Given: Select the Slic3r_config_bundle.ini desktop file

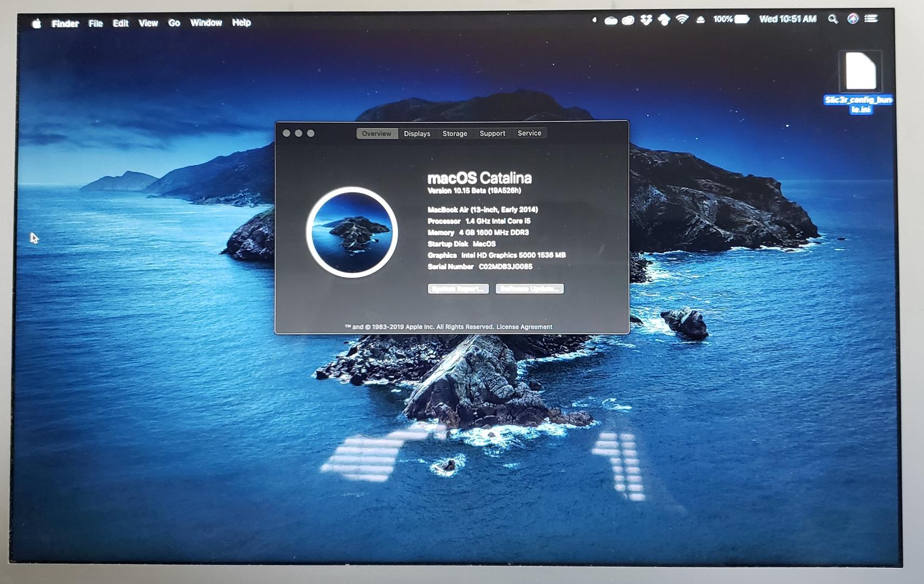Looking at the screenshot, I should (x=860, y=82).
